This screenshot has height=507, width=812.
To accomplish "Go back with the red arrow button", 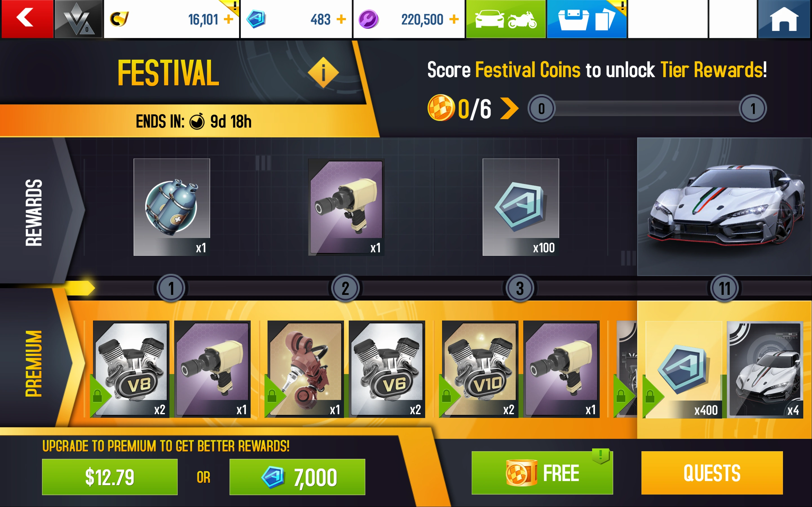I will tap(27, 19).
